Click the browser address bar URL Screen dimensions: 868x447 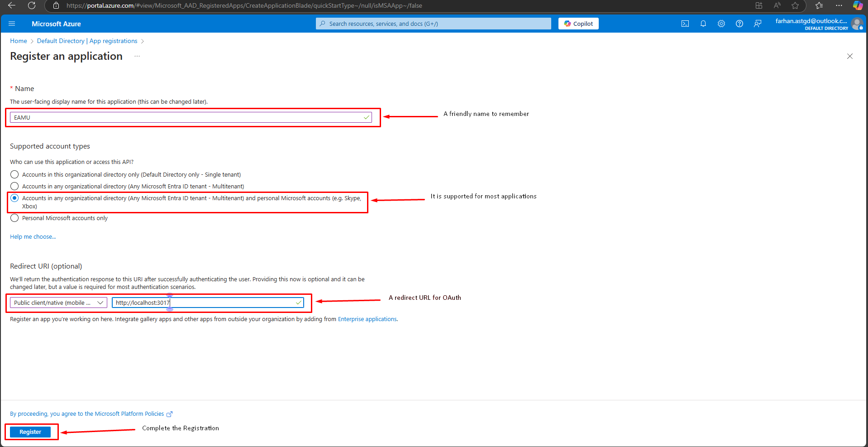pos(244,5)
